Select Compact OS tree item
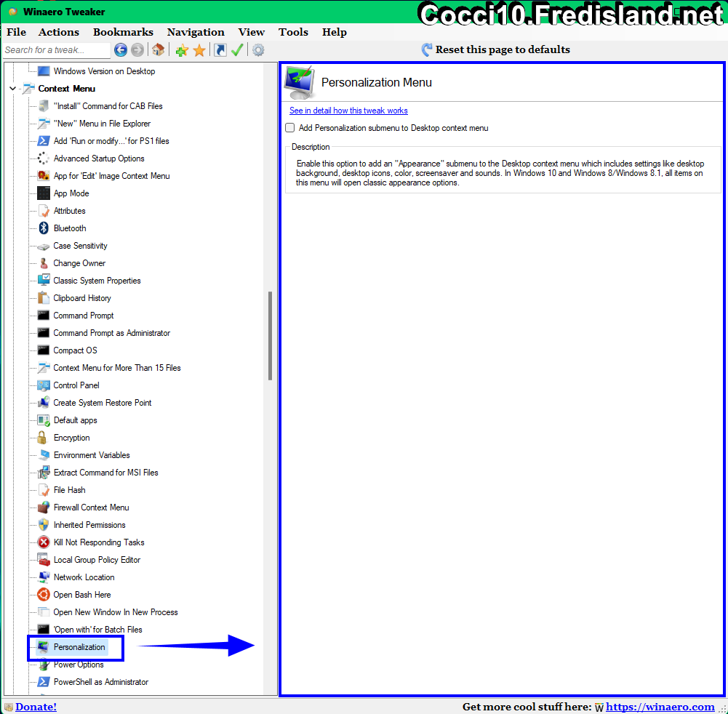 [x=75, y=350]
